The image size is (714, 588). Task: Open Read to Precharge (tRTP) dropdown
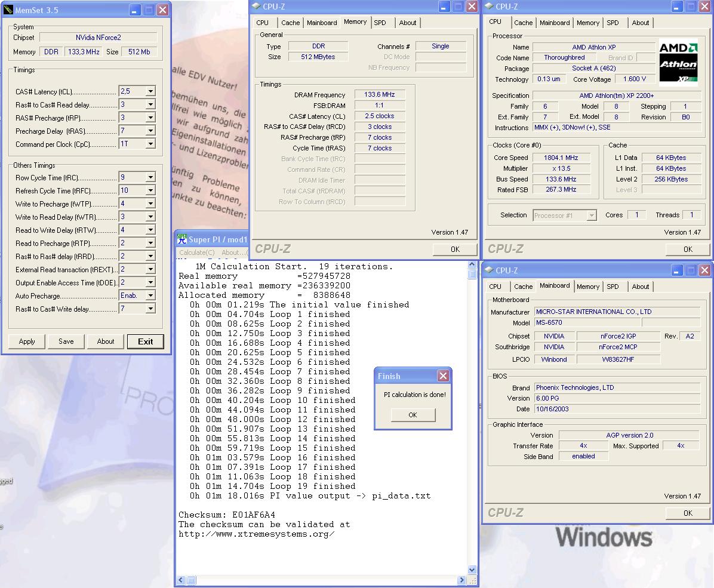point(150,243)
